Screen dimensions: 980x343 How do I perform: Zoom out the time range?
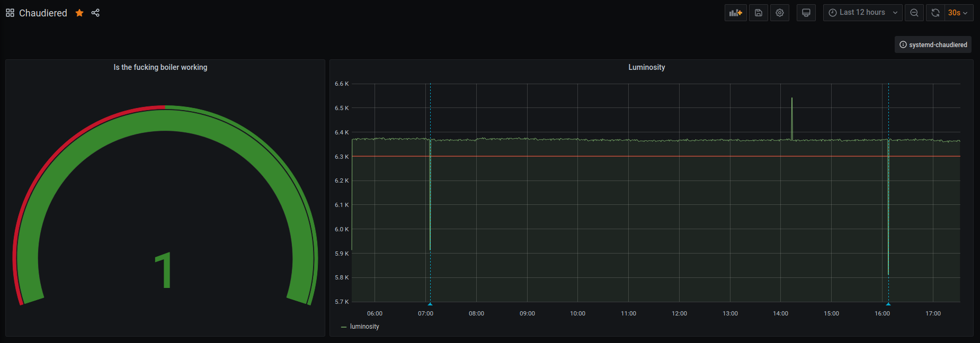tap(914, 13)
